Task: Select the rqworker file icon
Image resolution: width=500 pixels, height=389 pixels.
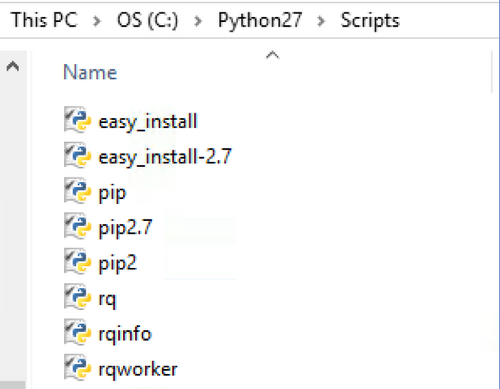Action: point(77,369)
